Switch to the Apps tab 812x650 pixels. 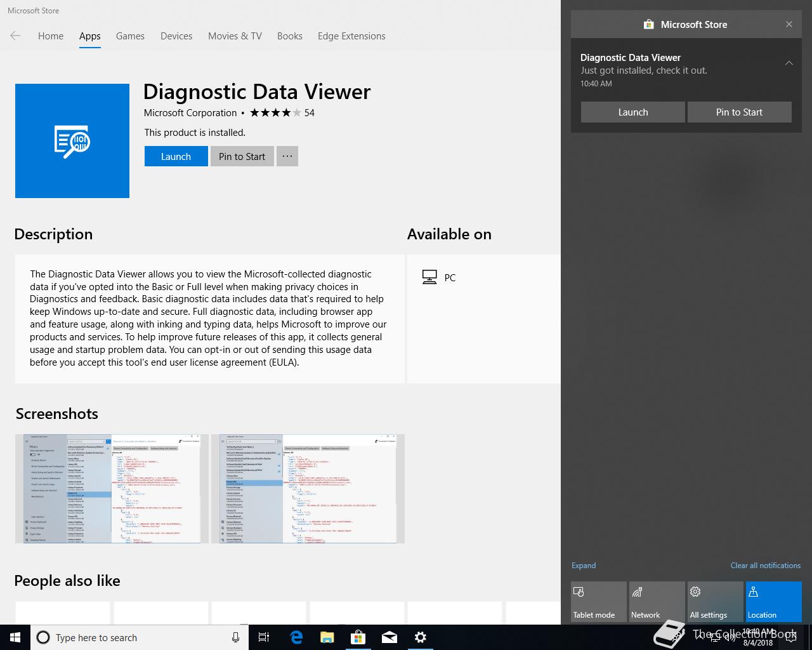pos(89,36)
